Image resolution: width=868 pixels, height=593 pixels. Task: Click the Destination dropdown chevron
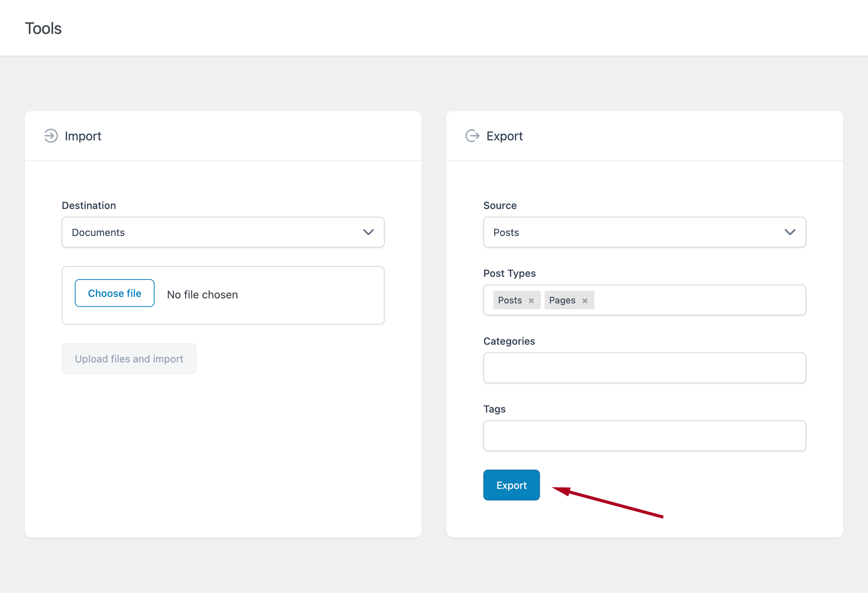[368, 232]
